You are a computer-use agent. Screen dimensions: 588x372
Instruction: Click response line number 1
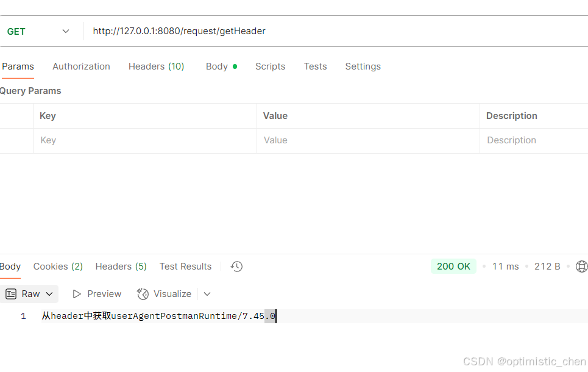click(23, 317)
